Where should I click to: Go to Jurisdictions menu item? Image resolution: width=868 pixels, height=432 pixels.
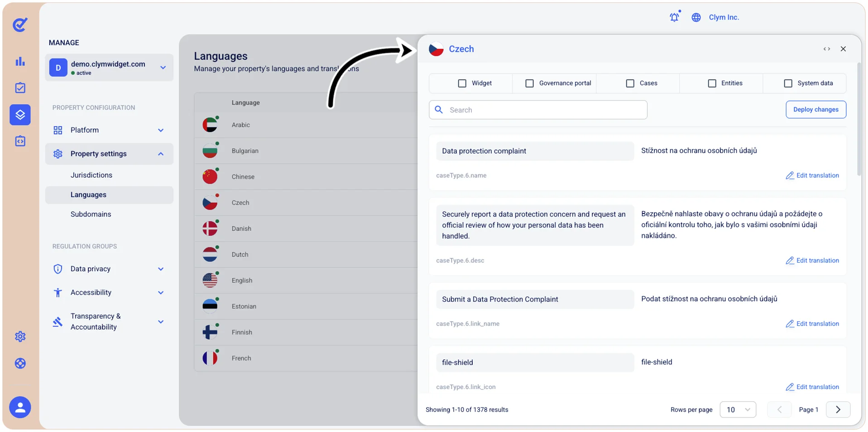[91, 175]
